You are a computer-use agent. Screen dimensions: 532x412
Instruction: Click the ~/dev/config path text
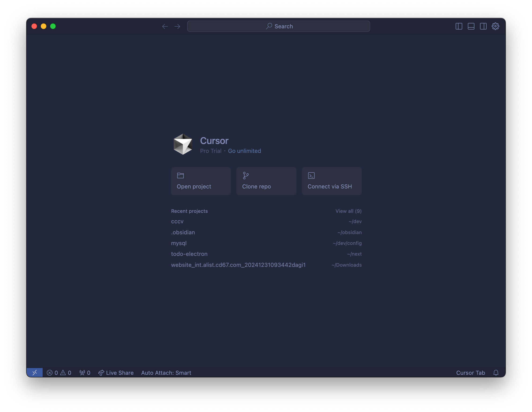pos(347,243)
